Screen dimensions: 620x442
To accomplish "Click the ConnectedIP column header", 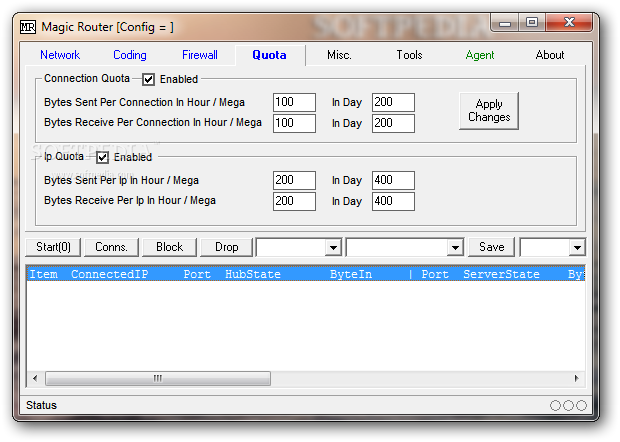I will [x=110, y=274].
